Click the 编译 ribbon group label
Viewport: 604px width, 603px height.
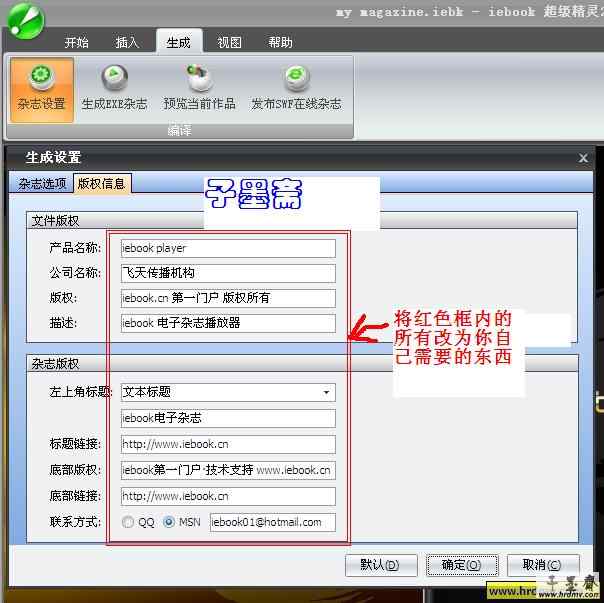[x=179, y=131]
